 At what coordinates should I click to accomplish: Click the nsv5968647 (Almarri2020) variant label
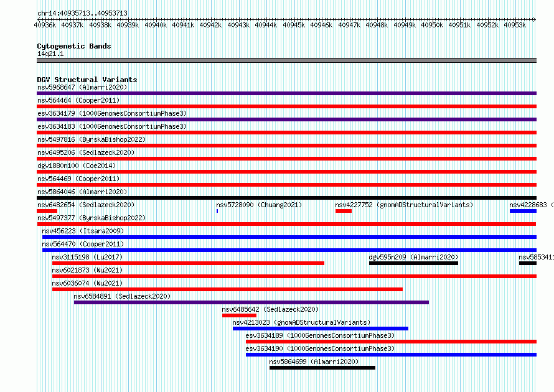tap(82, 87)
